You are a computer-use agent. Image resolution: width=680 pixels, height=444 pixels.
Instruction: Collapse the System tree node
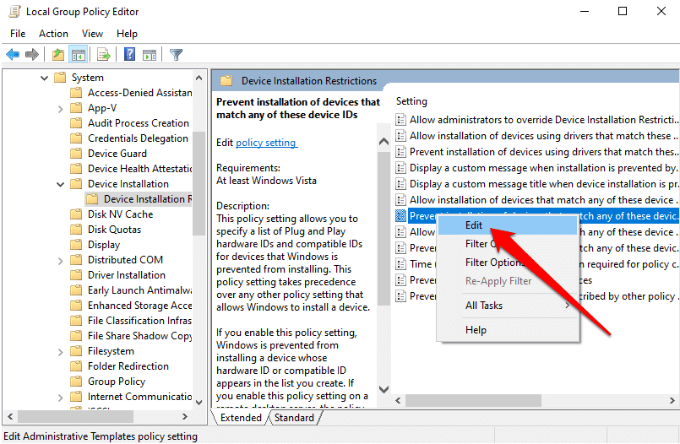pyautogui.click(x=44, y=78)
